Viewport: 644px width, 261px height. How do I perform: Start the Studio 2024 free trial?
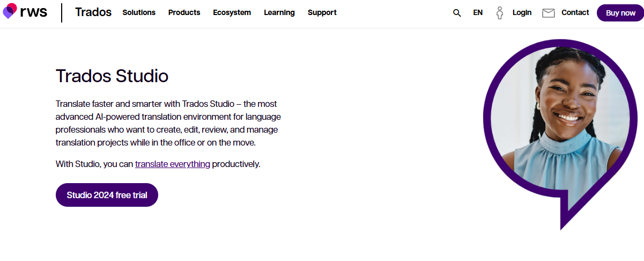[107, 195]
